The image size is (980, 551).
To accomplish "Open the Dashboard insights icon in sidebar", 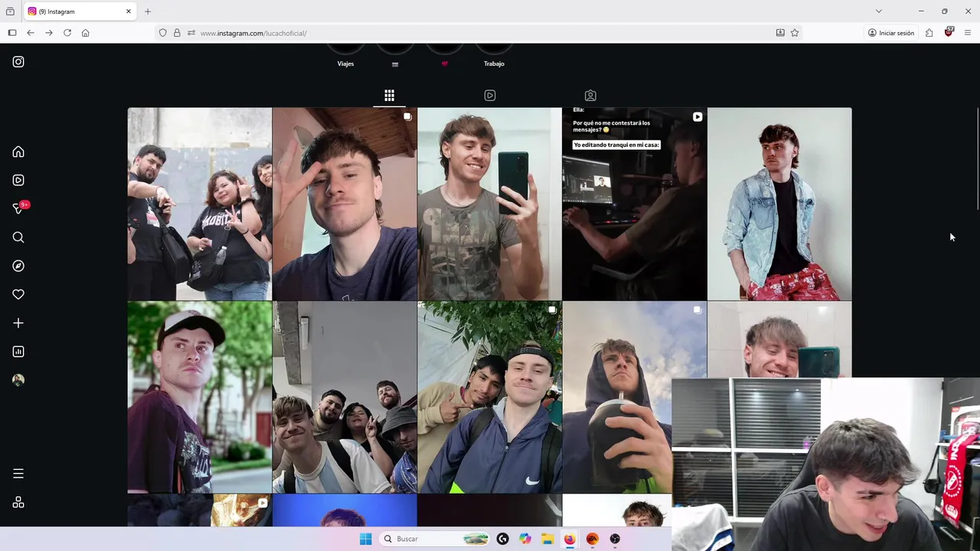I will click(x=18, y=352).
